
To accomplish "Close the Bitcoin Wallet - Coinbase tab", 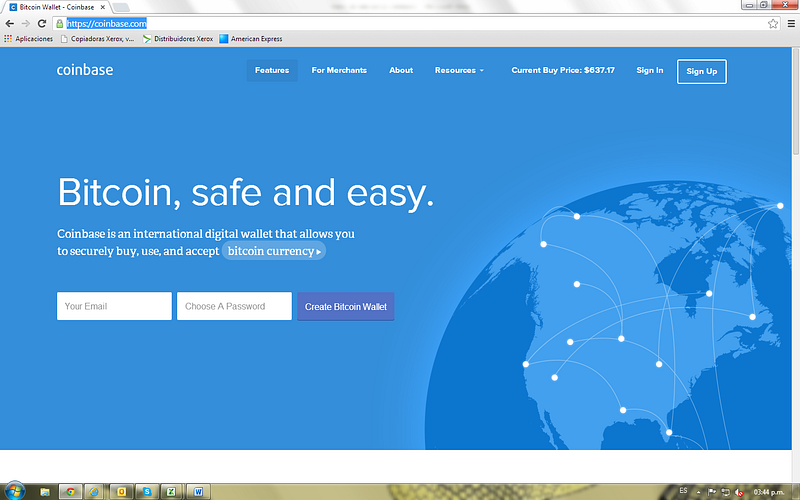I will tap(103, 7).
